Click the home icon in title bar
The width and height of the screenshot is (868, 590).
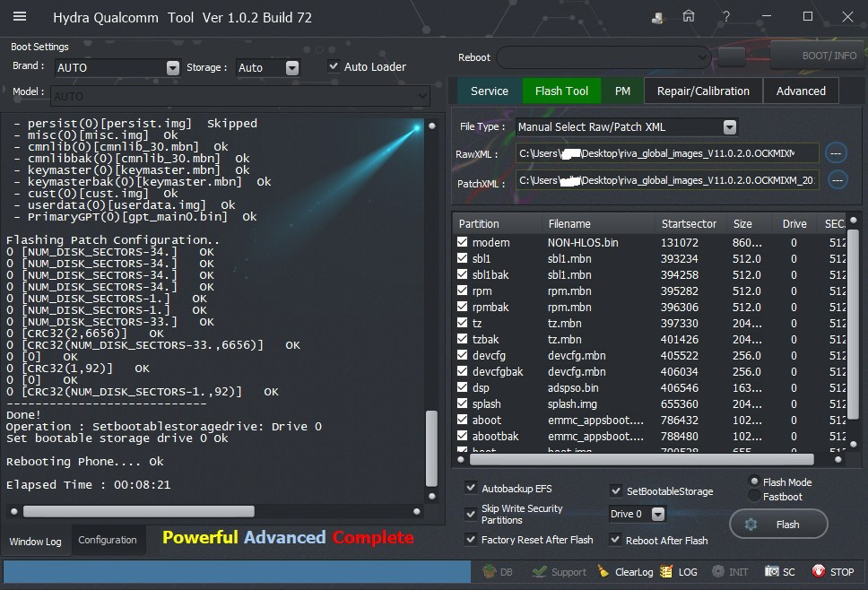point(688,17)
